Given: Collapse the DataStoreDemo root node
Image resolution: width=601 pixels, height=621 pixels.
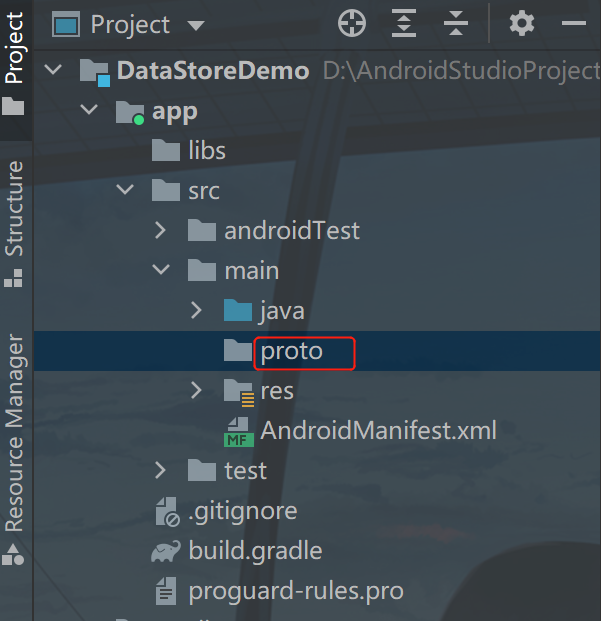Looking at the screenshot, I should coord(53,70).
